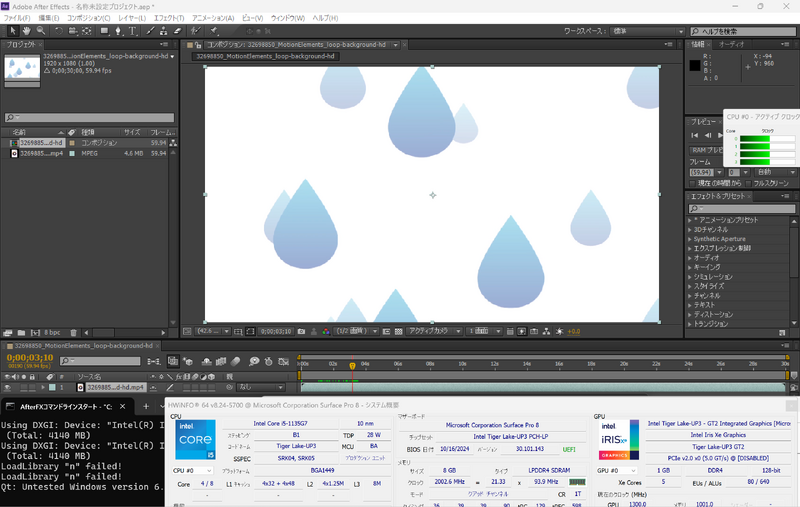
Task: Click the black color swatch in info panel
Action: tap(695, 66)
